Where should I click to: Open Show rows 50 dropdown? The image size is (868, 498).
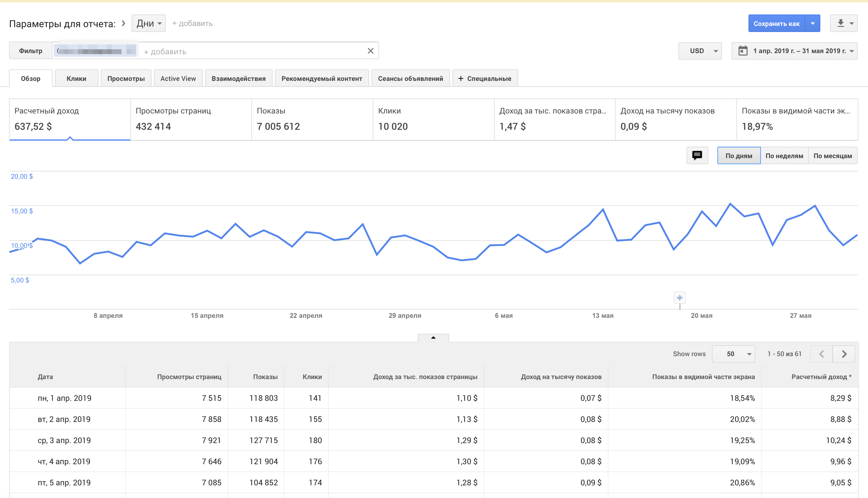click(734, 354)
